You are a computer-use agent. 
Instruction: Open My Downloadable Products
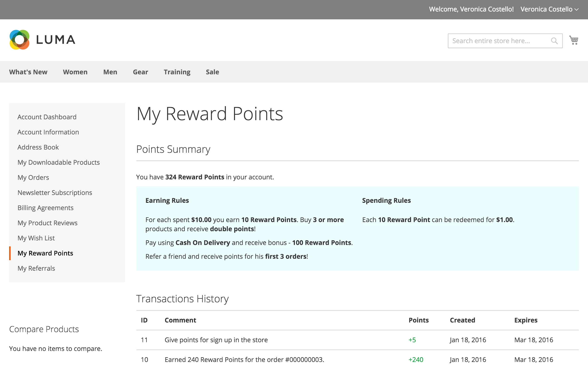58,162
